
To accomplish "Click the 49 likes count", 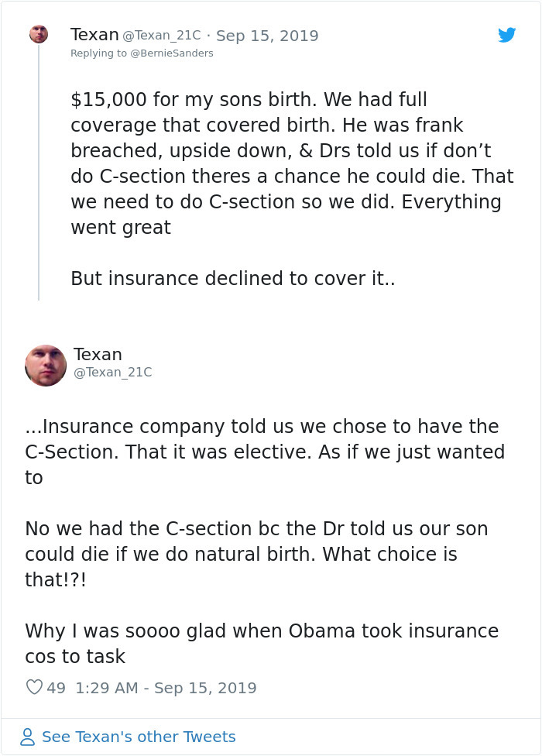I will 56,688.
